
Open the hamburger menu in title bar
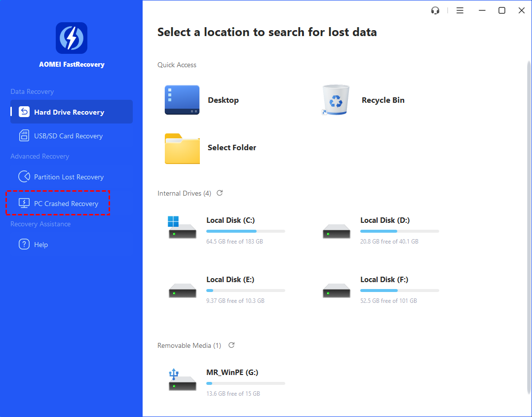click(x=460, y=10)
